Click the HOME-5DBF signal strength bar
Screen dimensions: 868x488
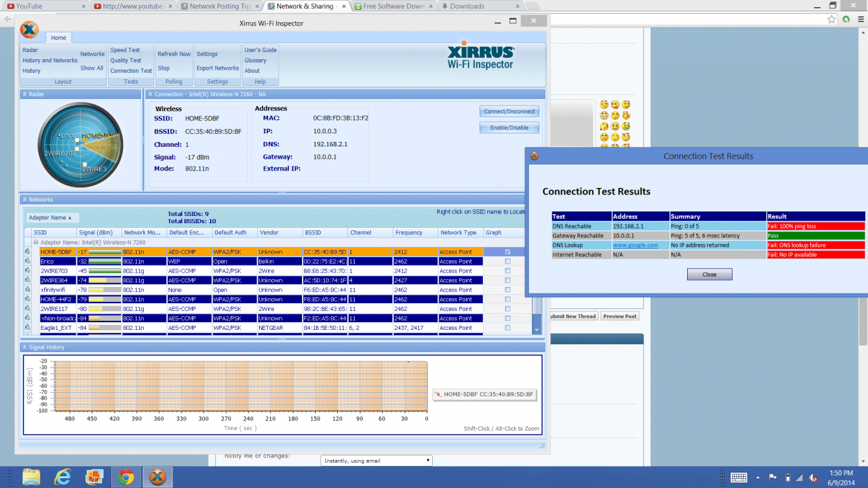coord(105,252)
